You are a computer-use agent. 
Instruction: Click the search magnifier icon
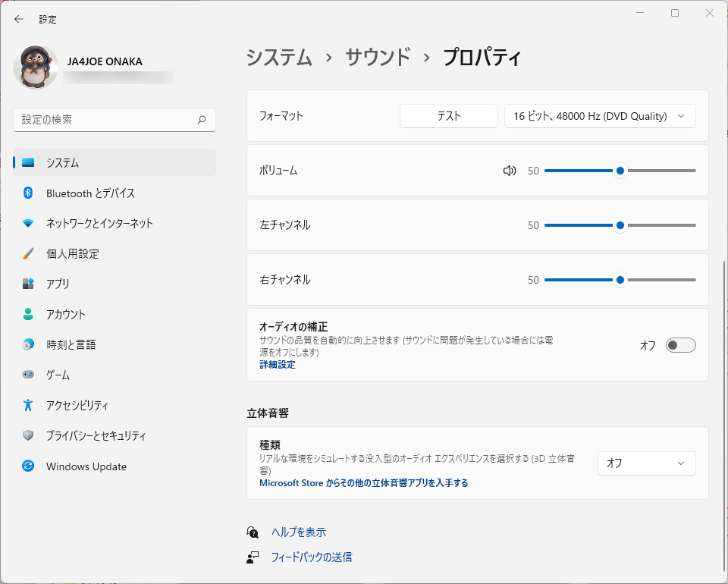202,120
